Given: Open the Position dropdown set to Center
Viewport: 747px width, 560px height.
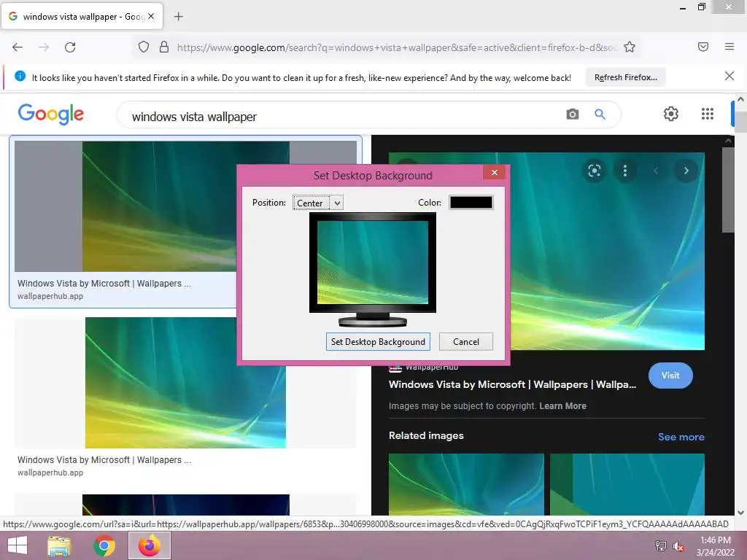Looking at the screenshot, I should click(x=318, y=203).
